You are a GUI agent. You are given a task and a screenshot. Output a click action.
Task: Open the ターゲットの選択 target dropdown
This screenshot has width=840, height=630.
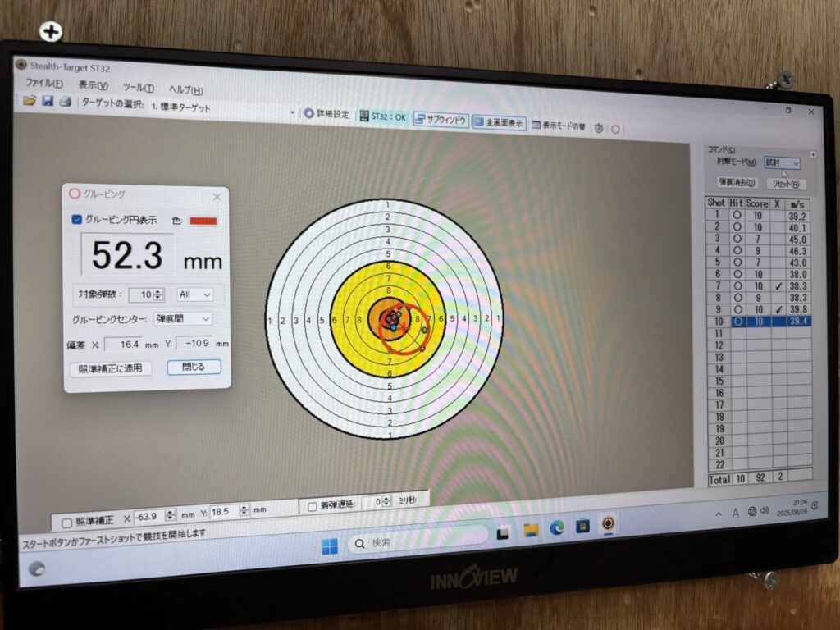click(293, 112)
